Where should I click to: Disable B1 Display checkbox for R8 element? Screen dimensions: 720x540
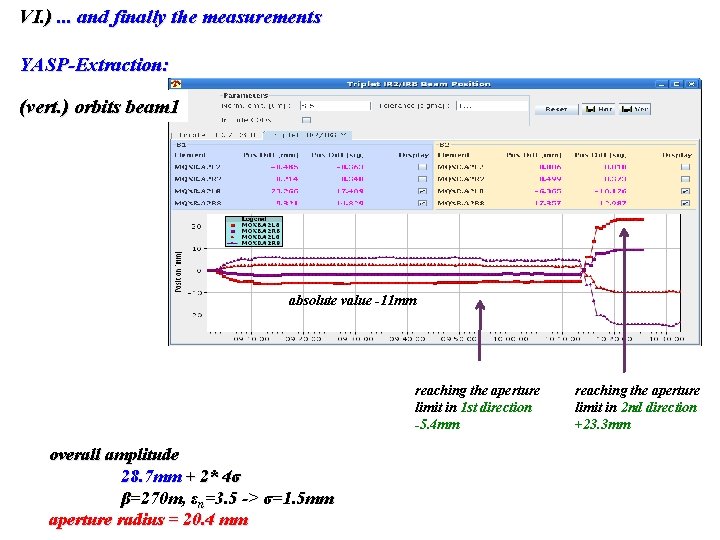click(x=422, y=203)
